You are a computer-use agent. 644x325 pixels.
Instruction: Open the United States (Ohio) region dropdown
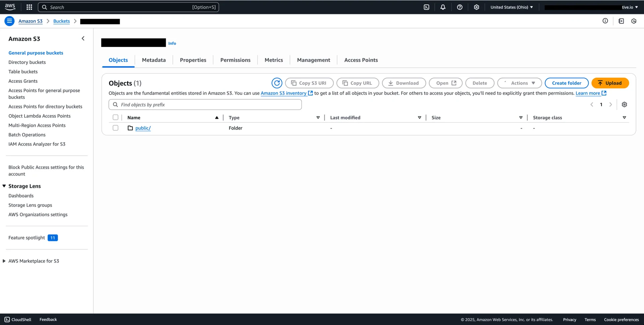[x=512, y=7]
